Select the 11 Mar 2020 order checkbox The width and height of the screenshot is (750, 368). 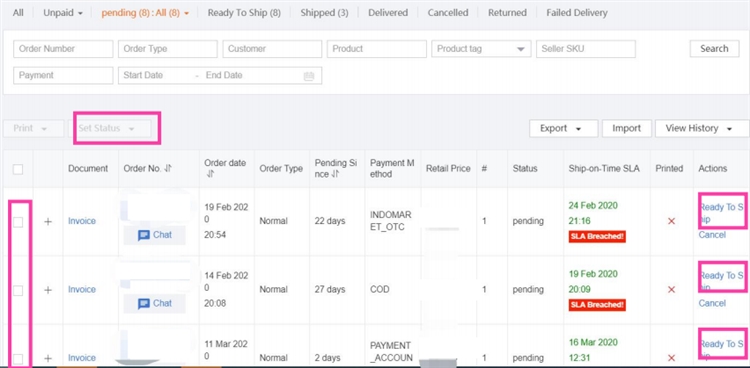tap(18, 358)
